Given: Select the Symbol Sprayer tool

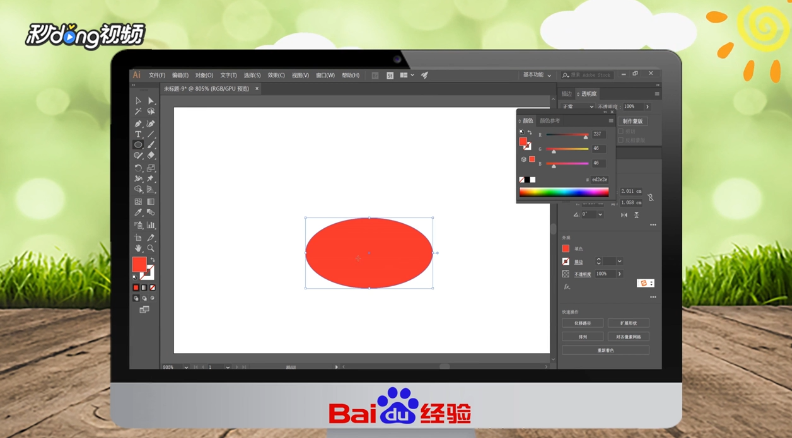Looking at the screenshot, I should [x=138, y=225].
